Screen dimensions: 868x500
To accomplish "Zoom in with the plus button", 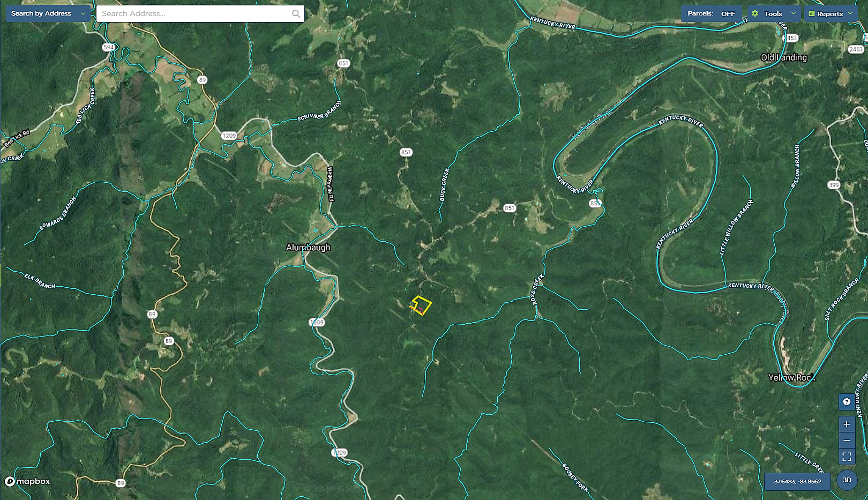I will tap(847, 424).
